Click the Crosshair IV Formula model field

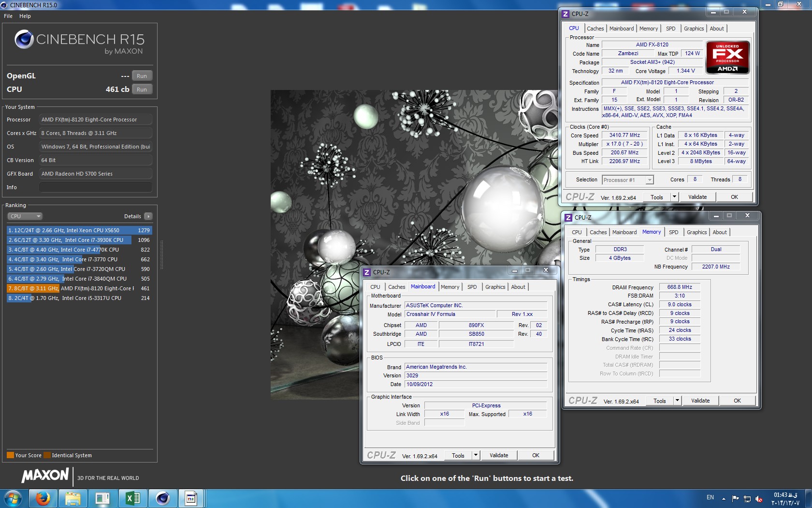[450, 314]
